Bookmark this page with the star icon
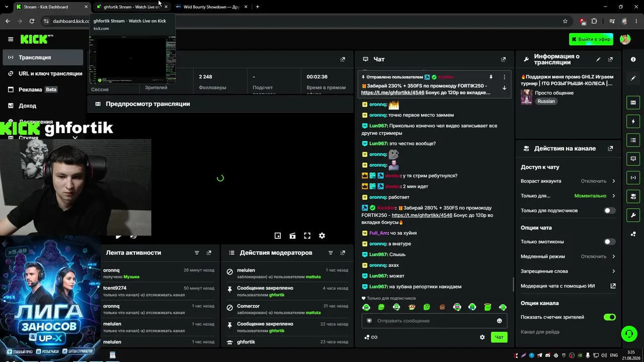 point(565,21)
